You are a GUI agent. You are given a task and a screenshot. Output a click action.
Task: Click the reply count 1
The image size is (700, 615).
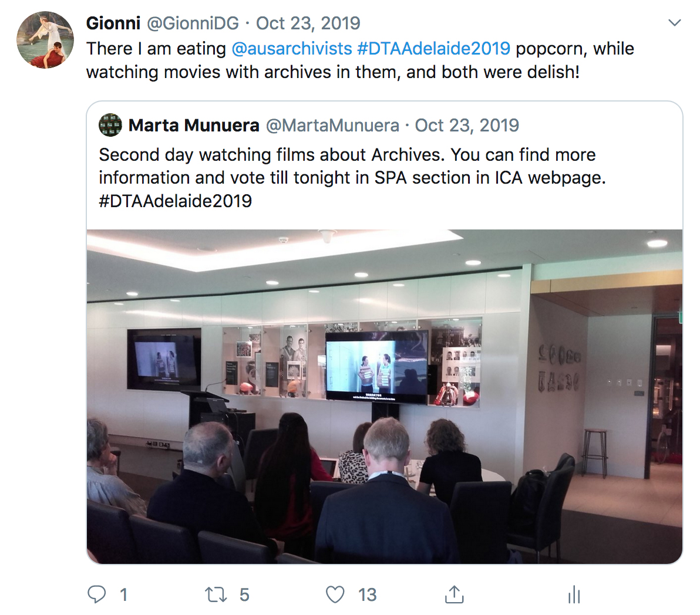[124, 595]
